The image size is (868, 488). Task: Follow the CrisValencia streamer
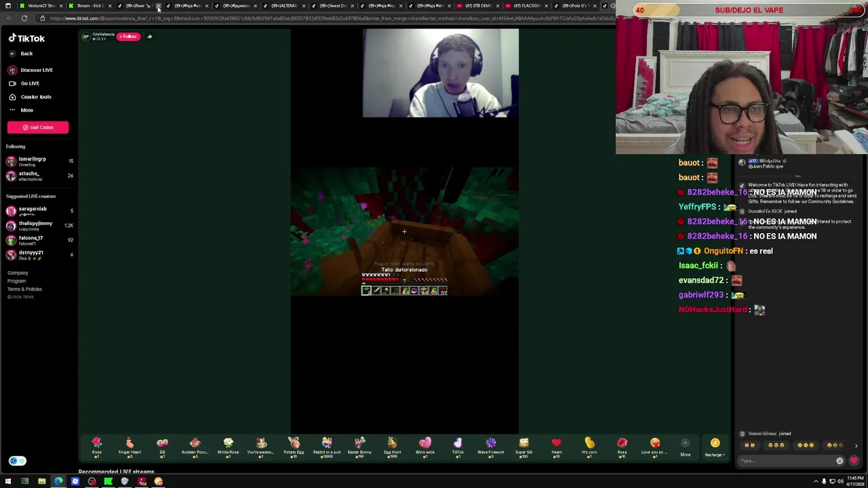[x=129, y=37]
